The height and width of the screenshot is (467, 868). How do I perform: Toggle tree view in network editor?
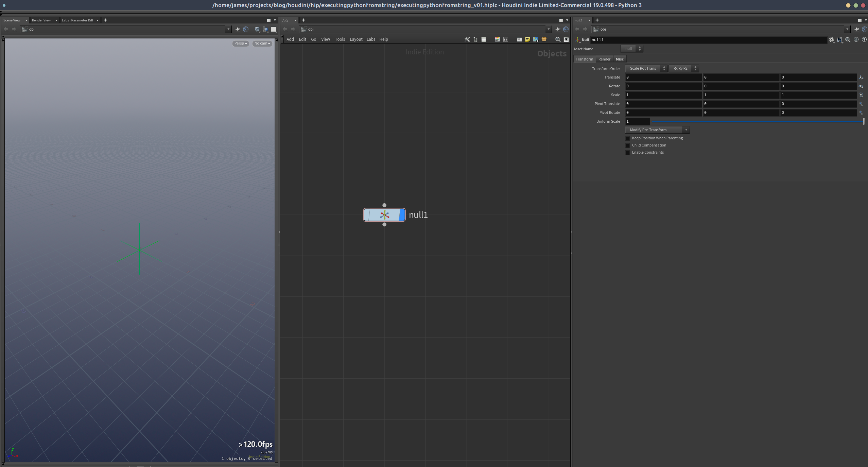click(475, 39)
